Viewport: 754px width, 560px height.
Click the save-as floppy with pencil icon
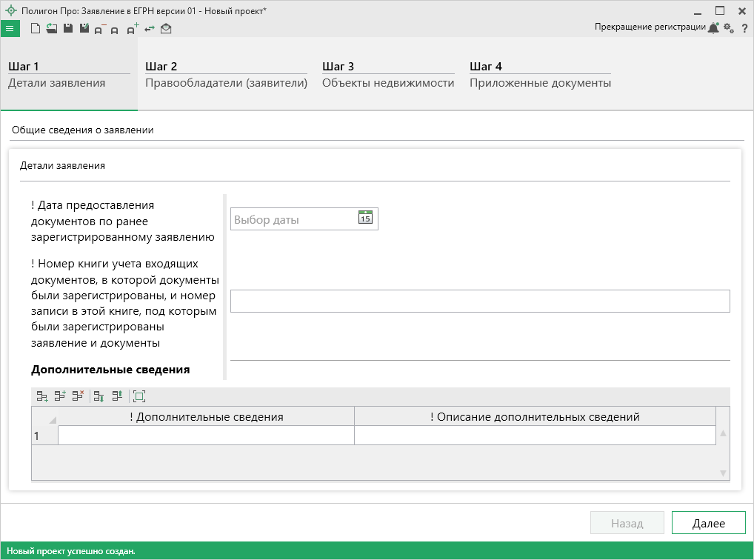tap(84, 28)
